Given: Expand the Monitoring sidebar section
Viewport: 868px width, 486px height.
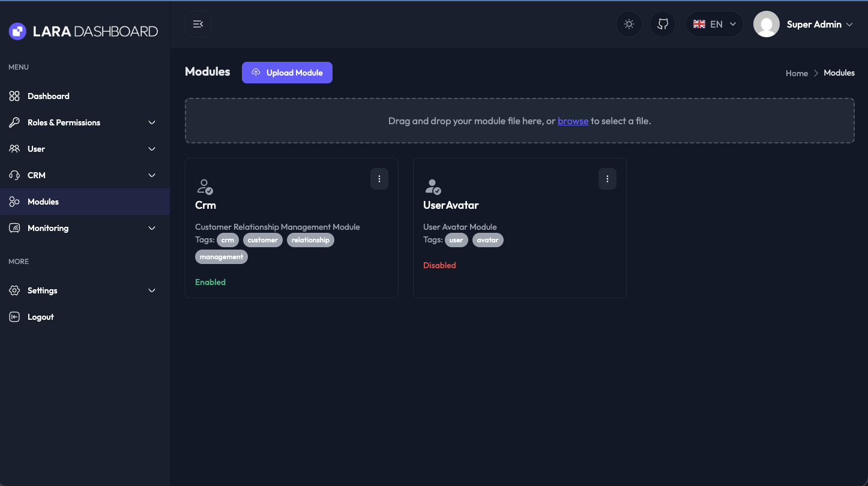Looking at the screenshot, I should click(x=83, y=228).
